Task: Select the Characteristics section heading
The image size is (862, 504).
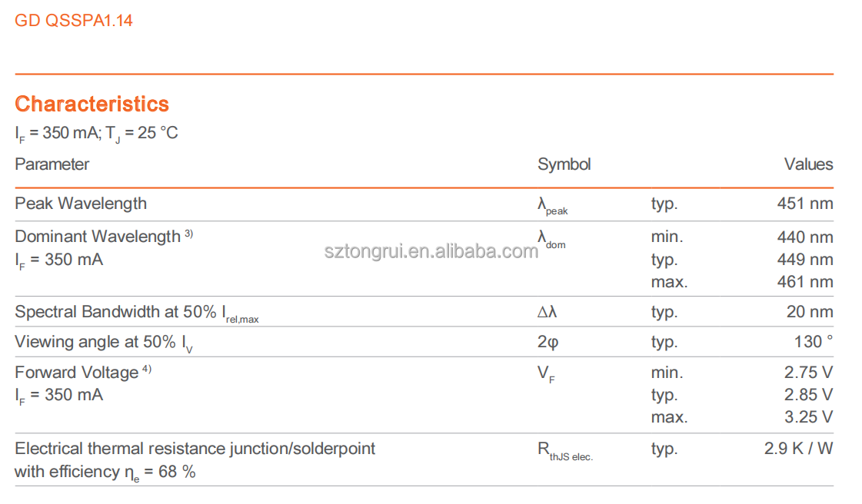Action: point(92,104)
